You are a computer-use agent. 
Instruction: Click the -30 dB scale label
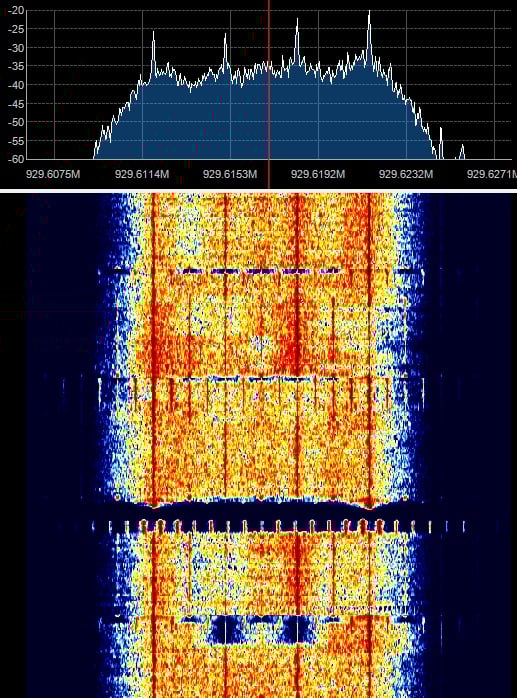coord(16,48)
